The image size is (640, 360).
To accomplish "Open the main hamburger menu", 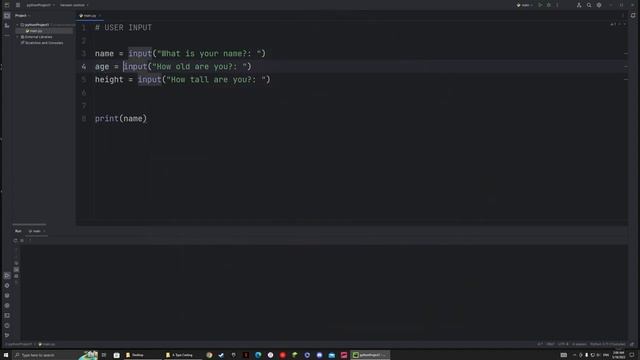I will coord(18,5).
